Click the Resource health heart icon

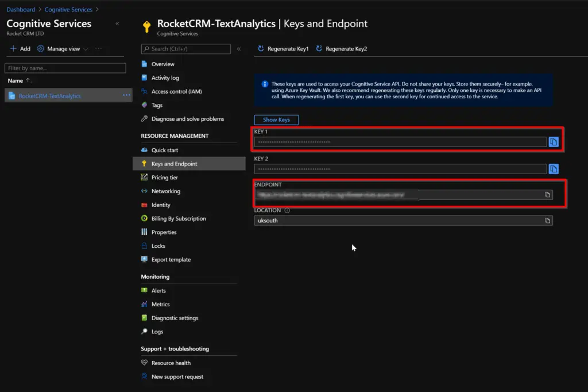pos(144,363)
